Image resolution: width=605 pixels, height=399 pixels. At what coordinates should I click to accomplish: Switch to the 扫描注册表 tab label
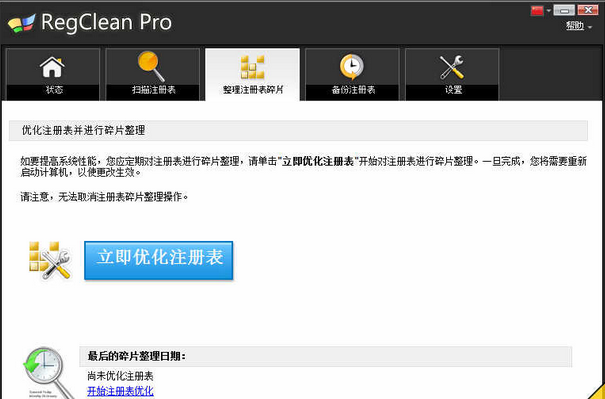coord(154,90)
